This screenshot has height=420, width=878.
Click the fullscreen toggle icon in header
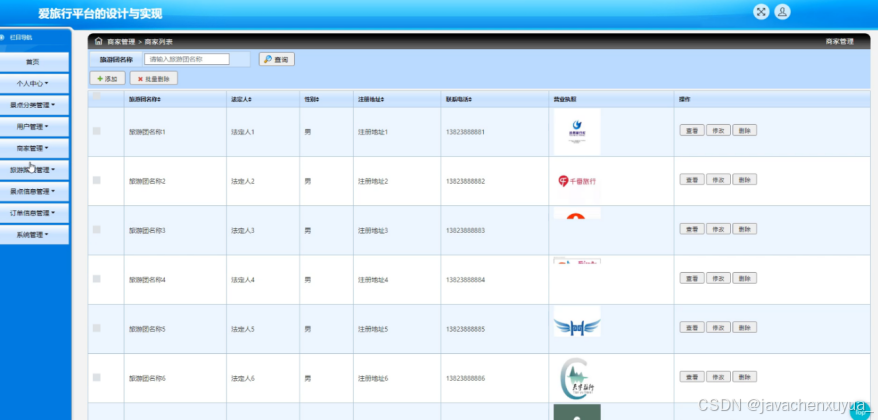click(x=760, y=12)
